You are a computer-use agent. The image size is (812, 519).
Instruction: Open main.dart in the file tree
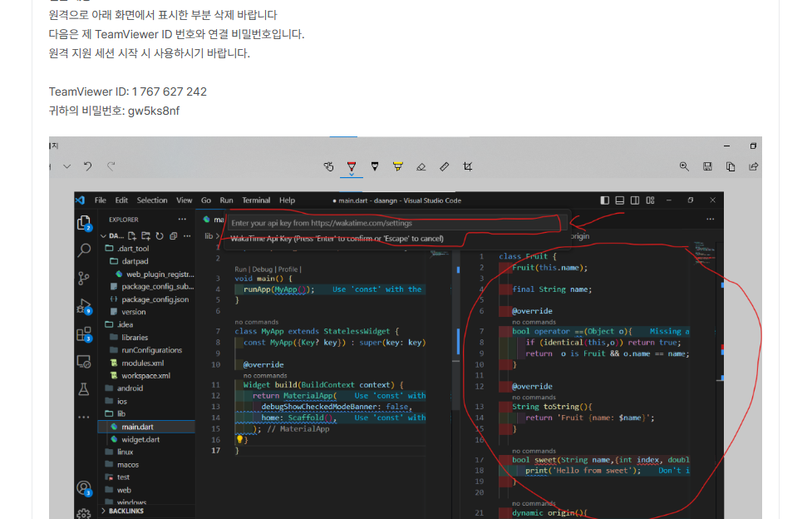(137, 427)
